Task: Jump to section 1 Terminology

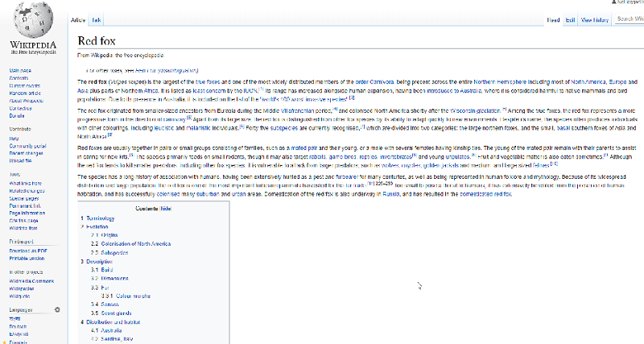Action: click(97, 218)
